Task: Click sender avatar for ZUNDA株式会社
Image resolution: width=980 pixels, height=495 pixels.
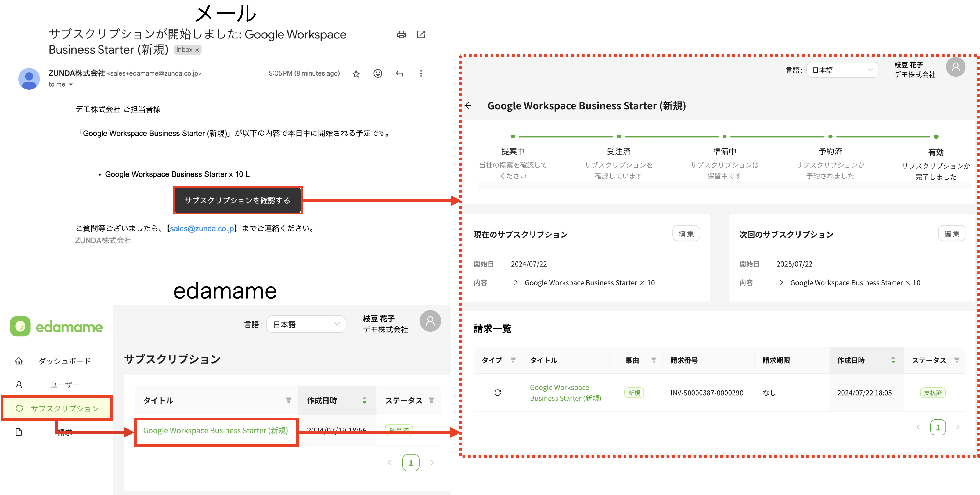Action: [29, 79]
